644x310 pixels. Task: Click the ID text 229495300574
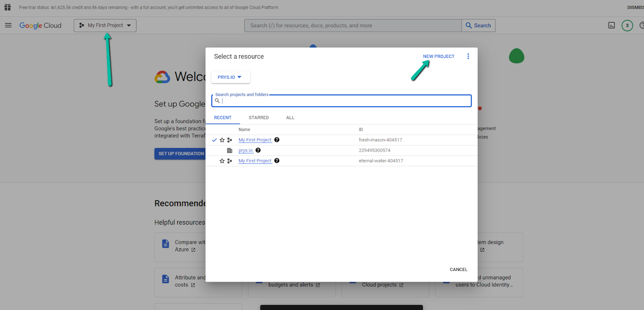pos(375,151)
